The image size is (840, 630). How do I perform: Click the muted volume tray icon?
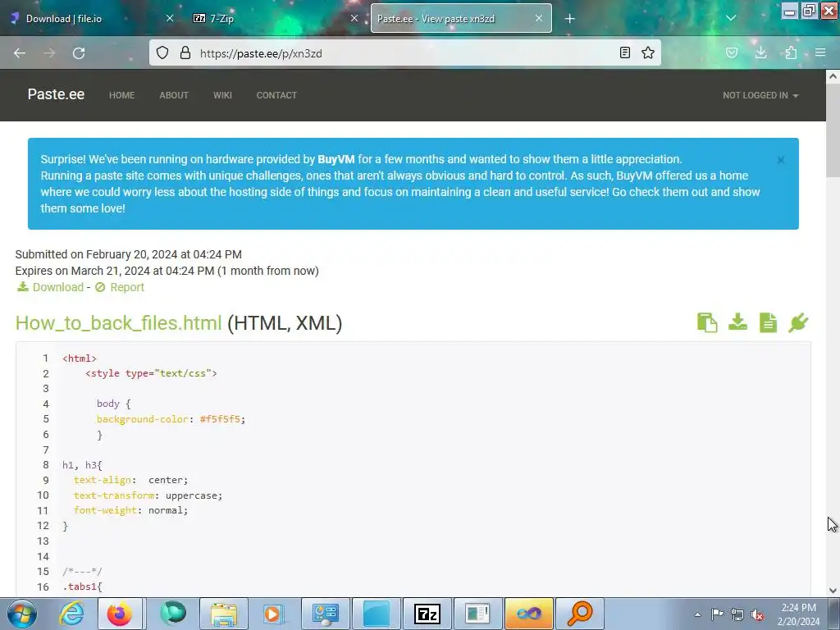point(757,614)
